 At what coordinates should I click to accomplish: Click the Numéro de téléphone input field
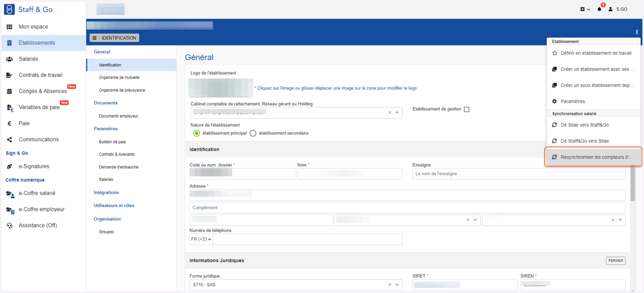[x=308, y=239]
